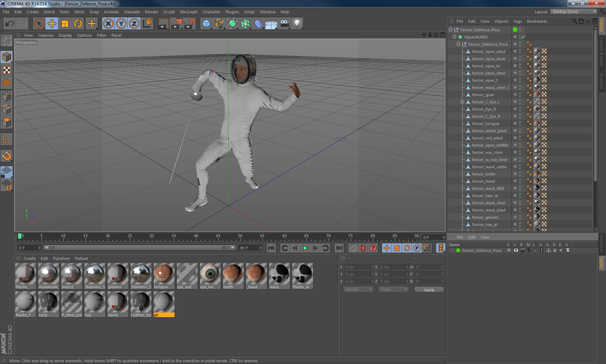Expand the fencer_C_Eye_L object
The height and width of the screenshot is (364, 606).
tap(462, 102)
